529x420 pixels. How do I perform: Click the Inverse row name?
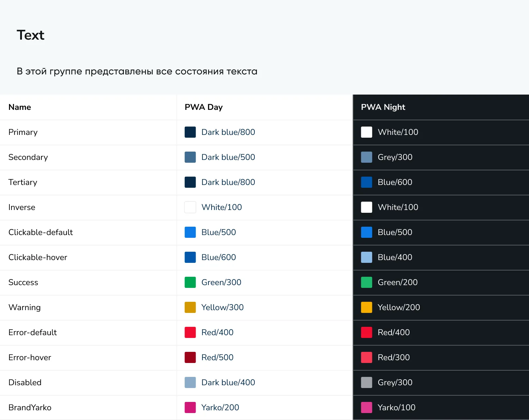tap(22, 207)
